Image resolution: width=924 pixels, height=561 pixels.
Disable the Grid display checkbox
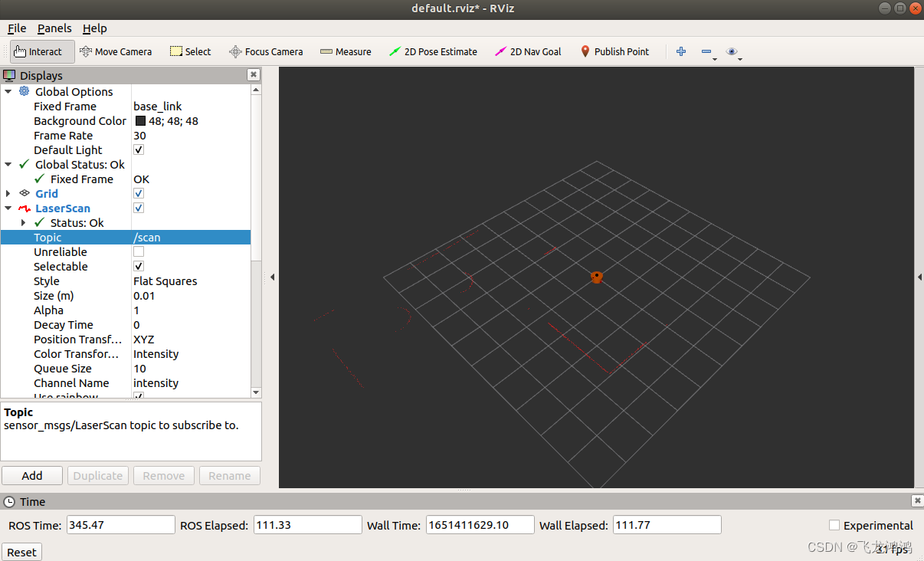[139, 194]
